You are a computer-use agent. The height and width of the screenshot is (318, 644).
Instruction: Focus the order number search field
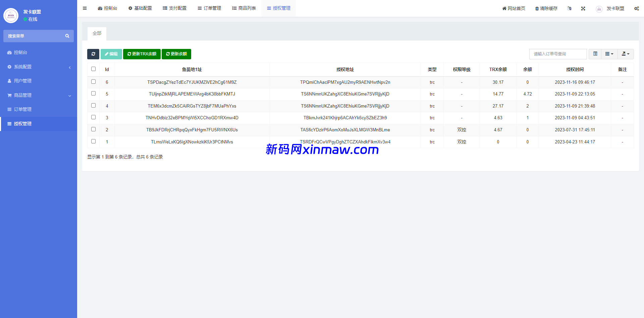558,54
